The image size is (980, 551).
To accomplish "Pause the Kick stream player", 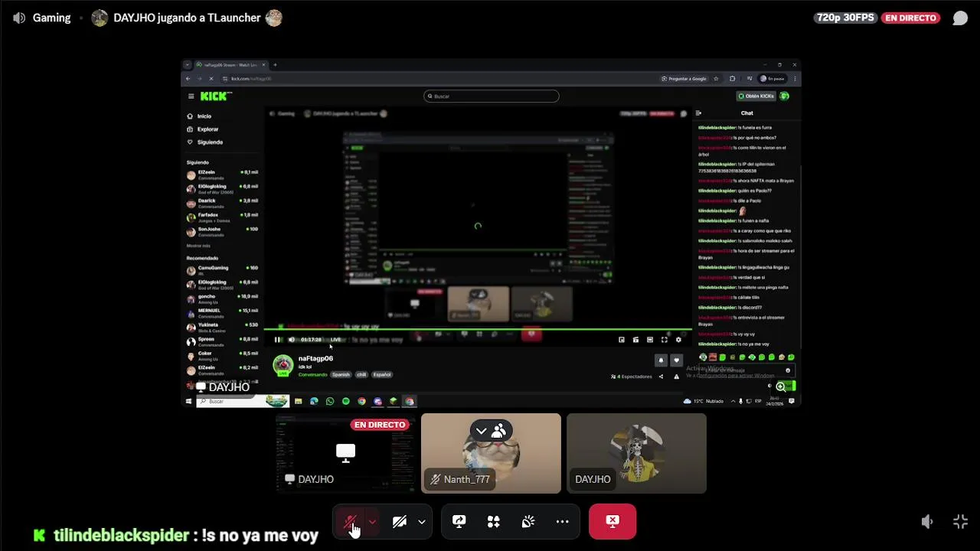I will (277, 340).
